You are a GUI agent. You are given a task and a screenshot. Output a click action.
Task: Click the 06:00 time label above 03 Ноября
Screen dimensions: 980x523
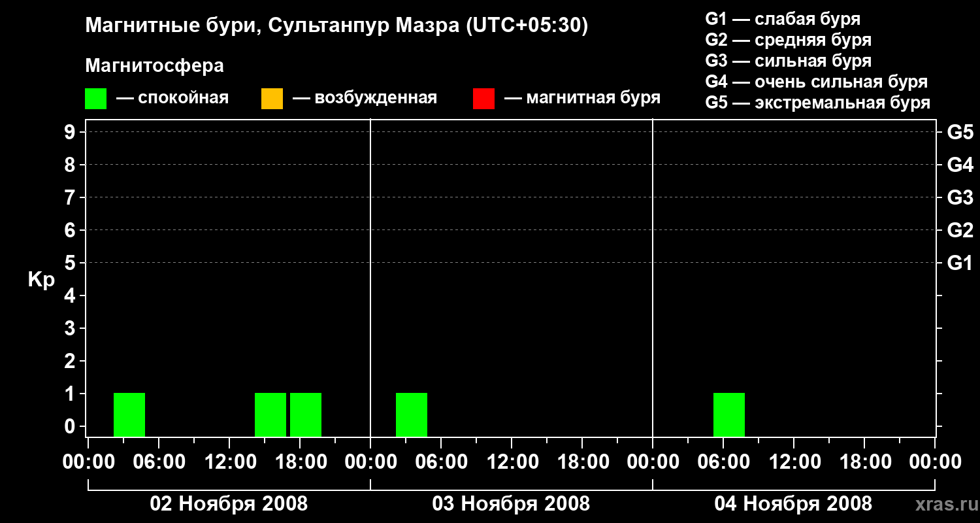coord(441,462)
